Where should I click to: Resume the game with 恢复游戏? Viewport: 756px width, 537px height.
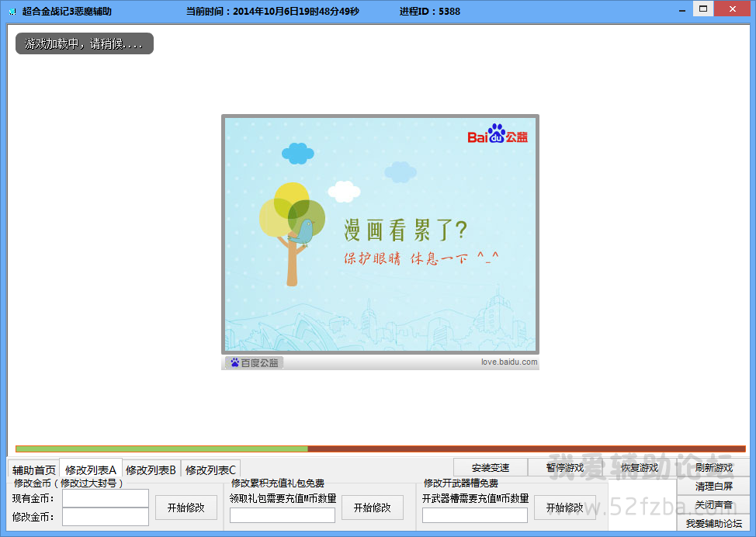(x=640, y=467)
